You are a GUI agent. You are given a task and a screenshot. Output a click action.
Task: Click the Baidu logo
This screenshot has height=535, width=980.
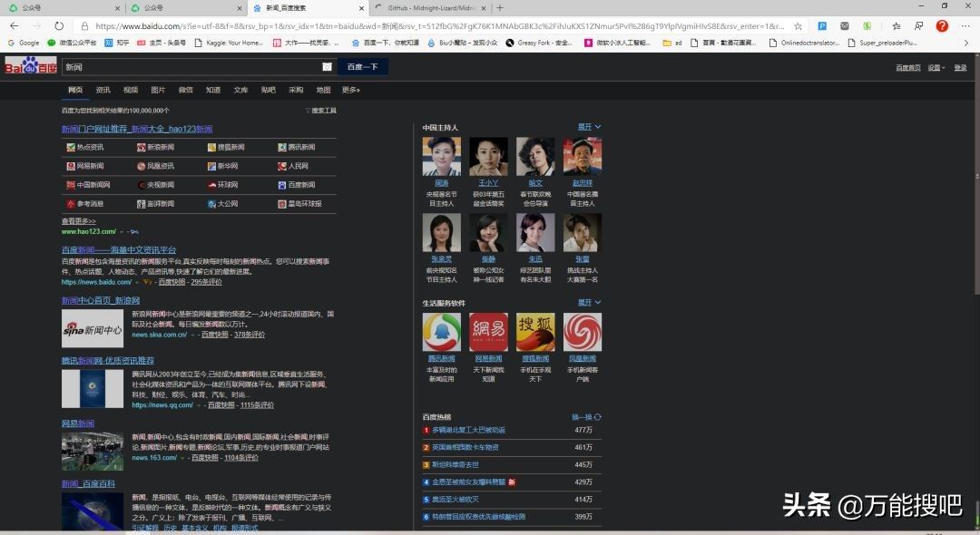point(31,65)
